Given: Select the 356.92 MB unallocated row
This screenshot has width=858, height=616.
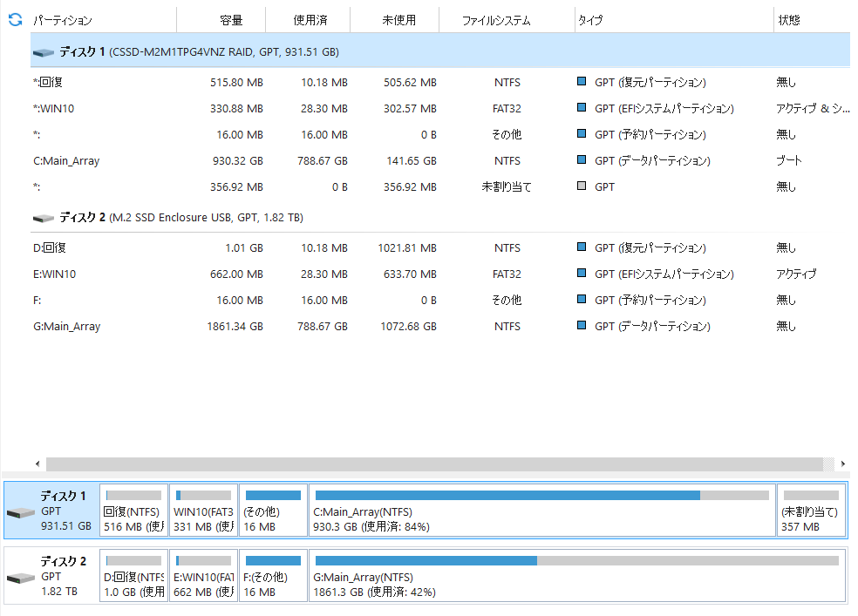Looking at the screenshot, I should [x=440, y=187].
